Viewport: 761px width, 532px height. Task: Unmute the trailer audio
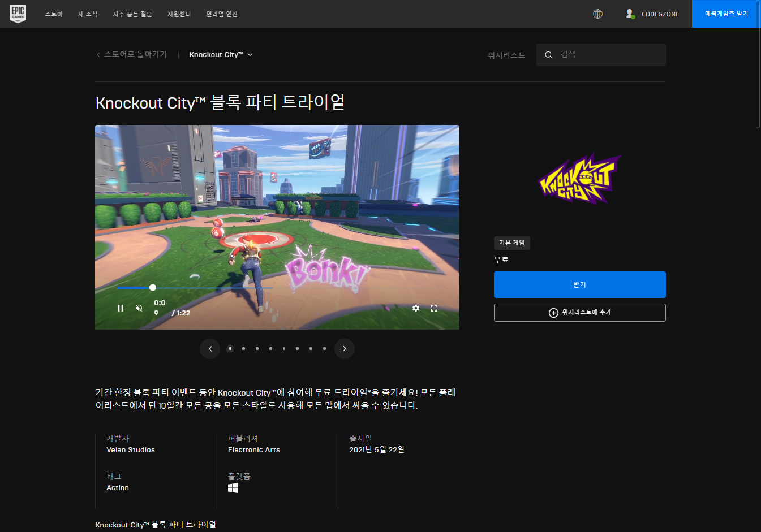coord(139,308)
